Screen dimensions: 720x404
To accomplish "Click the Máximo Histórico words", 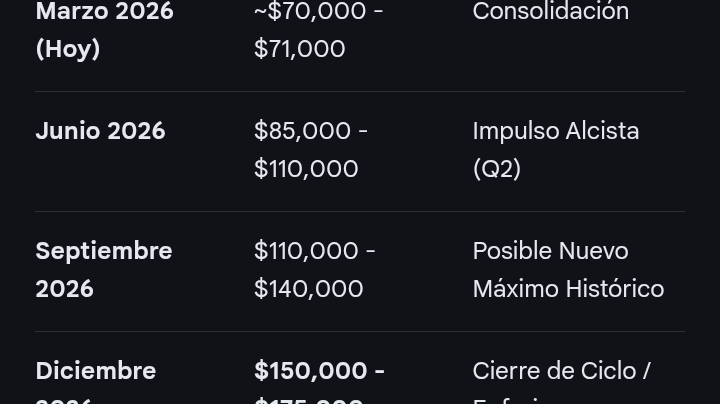I will (x=568, y=289).
